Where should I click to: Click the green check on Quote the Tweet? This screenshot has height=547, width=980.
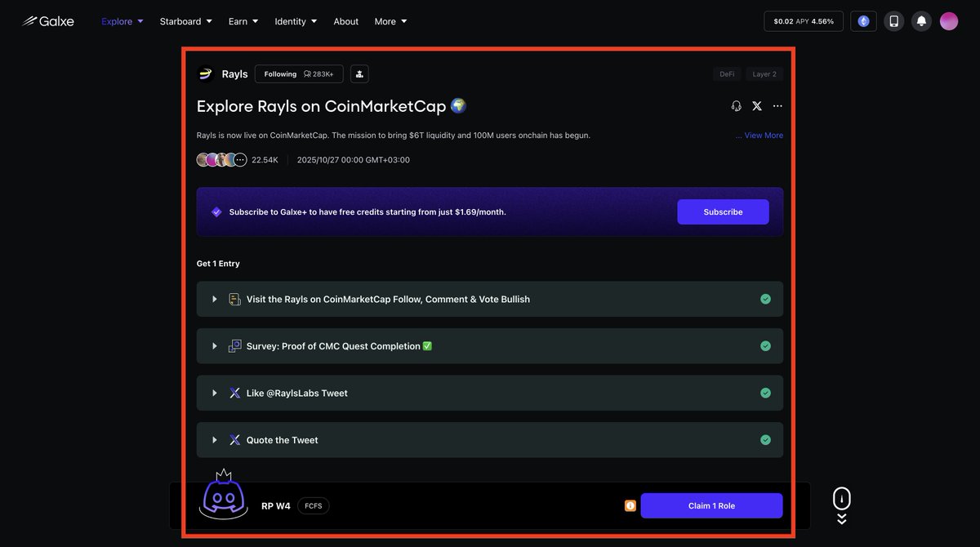tap(765, 440)
